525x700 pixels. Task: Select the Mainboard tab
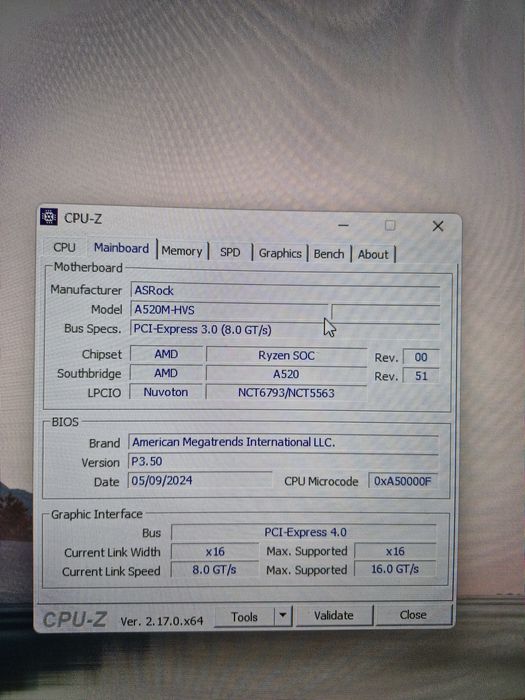coord(121,248)
